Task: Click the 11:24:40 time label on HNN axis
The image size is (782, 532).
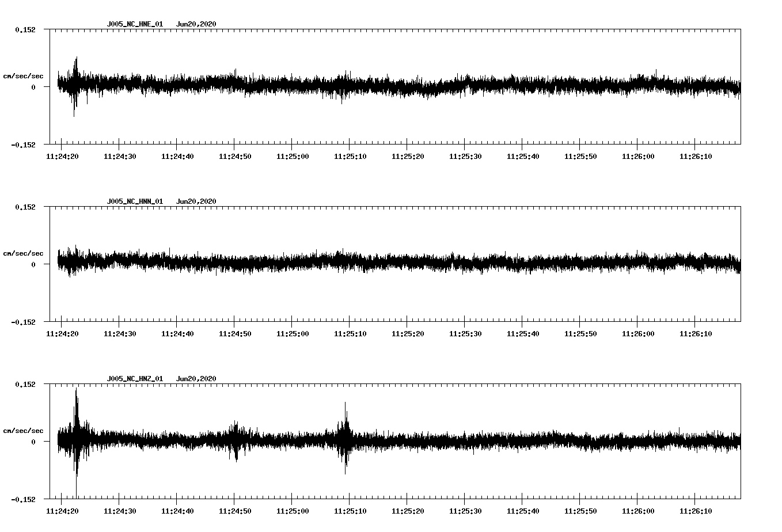Action: tap(177, 334)
